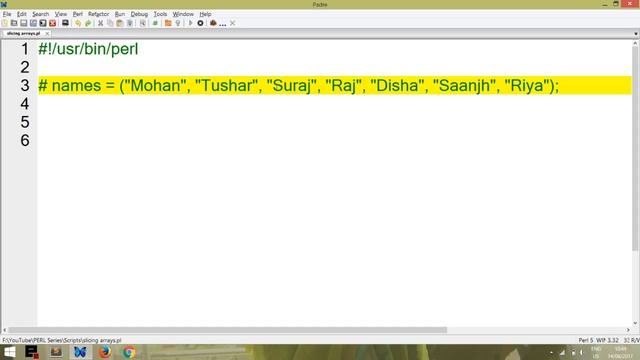Click the light bulb toolbar icon

point(178,23)
